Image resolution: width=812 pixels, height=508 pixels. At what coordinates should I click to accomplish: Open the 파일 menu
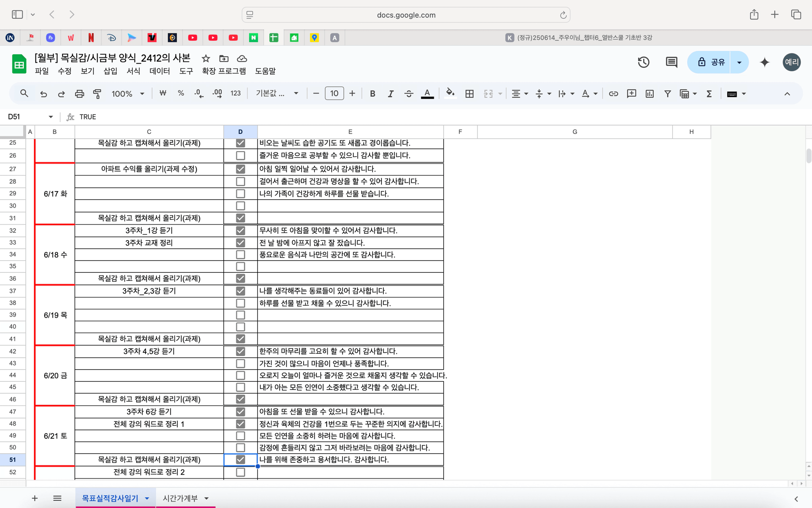point(42,71)
